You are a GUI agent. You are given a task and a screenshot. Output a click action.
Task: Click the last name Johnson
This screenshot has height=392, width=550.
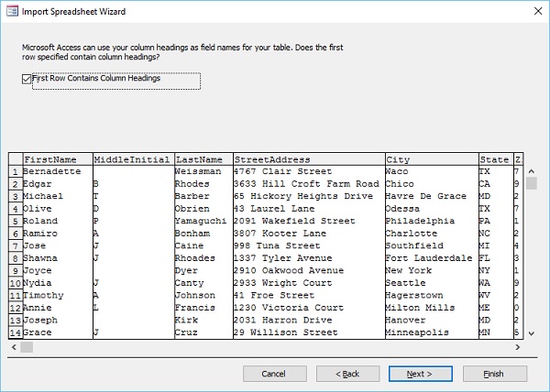pos(203,295)
